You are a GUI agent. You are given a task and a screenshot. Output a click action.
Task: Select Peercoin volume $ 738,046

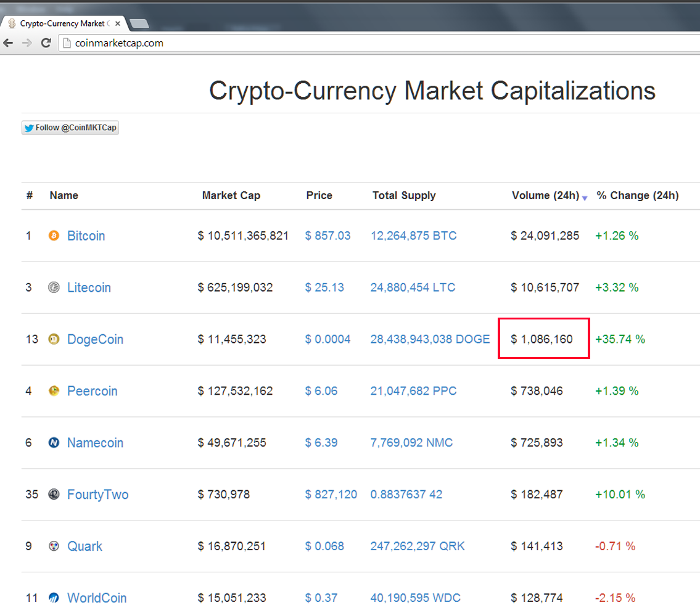pos(537,391)
